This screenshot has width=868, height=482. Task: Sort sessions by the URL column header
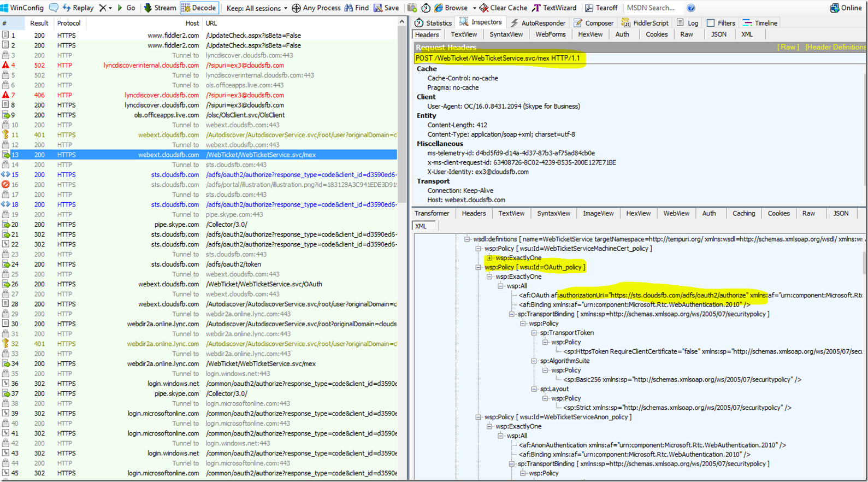coord(300,23)
